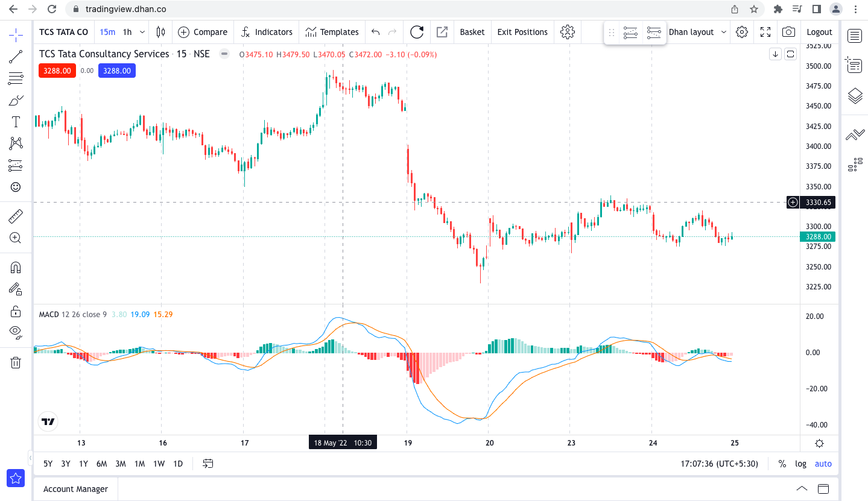The height and width of the screenshot is (501, 868).
Task: Open chart in a popup window
Action: pos(442,32)
